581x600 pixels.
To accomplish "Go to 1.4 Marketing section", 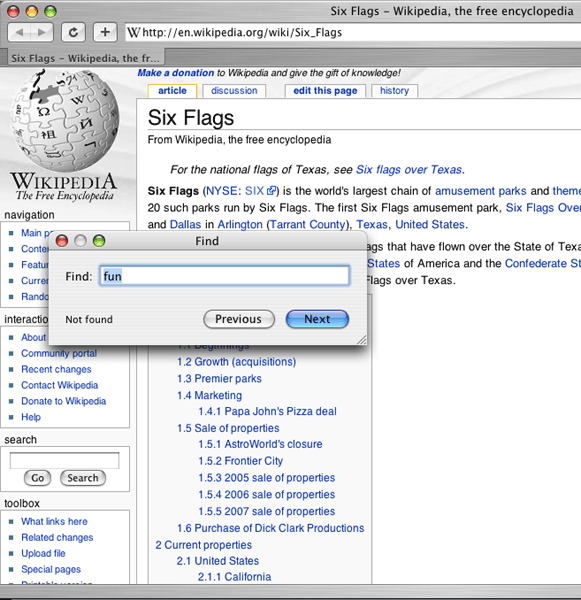I will (209, 395).
